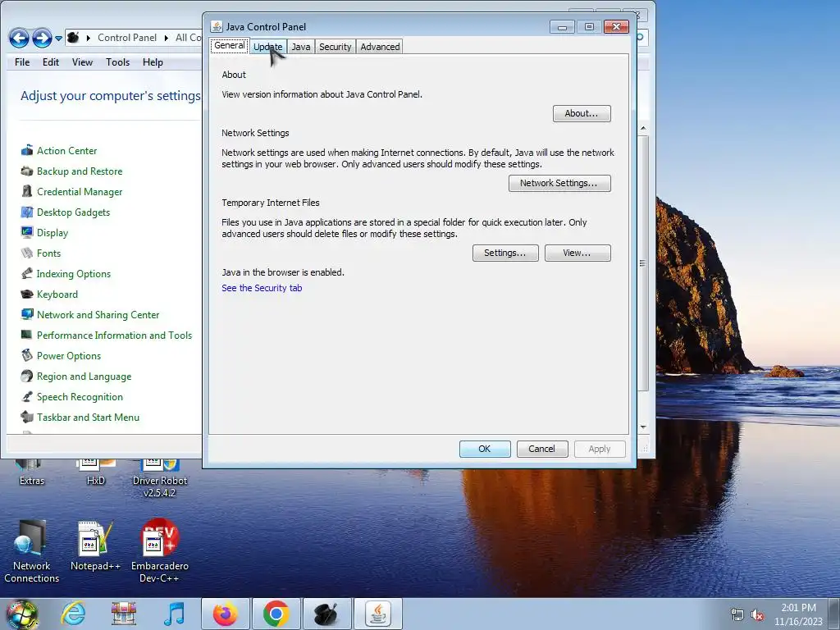840x630 pixels.
Task: Click the About... button
Action: coord(582,113)
